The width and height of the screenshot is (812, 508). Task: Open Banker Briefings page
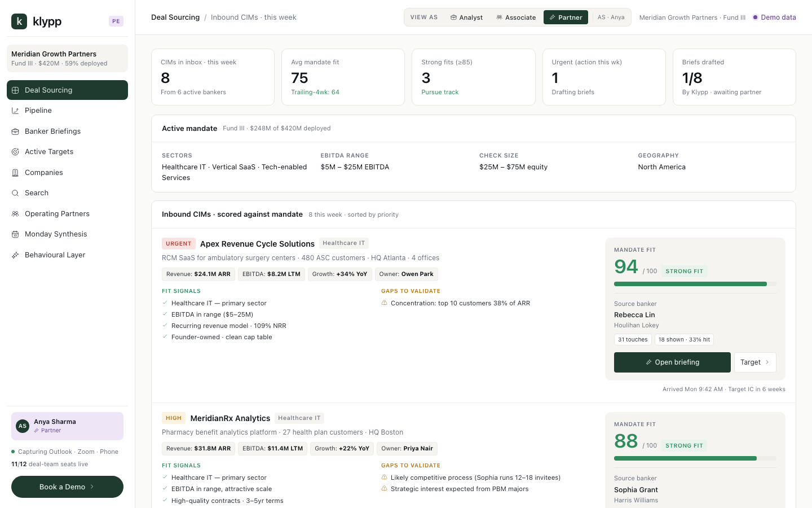[67, 132]
